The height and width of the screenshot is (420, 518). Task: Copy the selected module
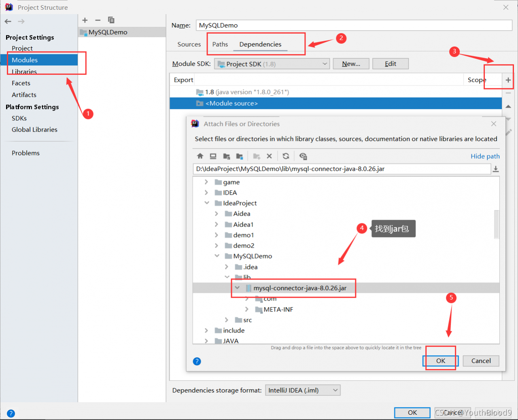[x=111, y=20]
